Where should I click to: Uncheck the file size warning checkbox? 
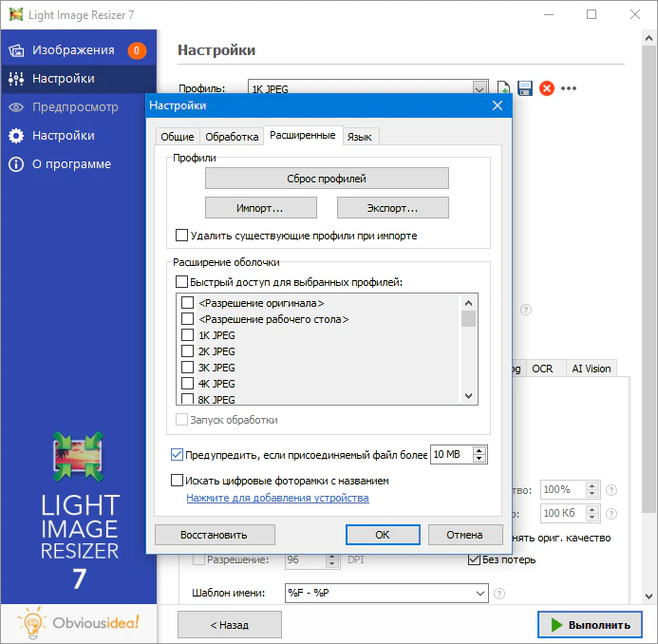coord(178,454)
